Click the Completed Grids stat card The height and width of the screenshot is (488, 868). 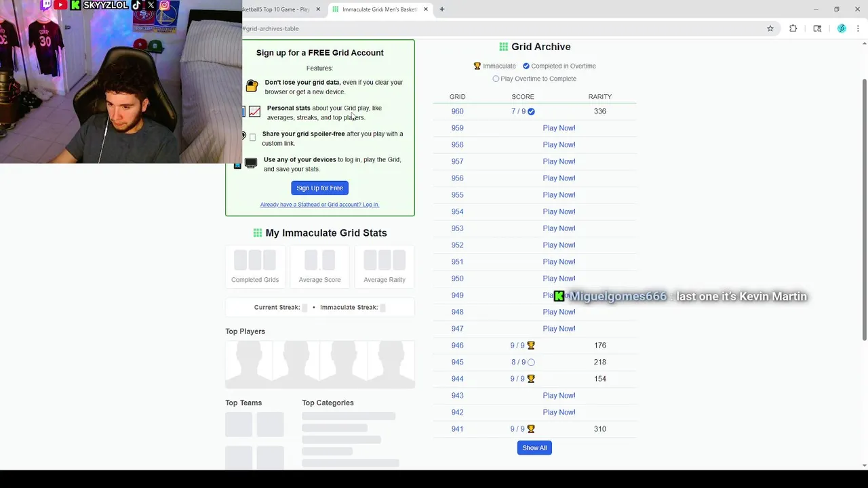[255, 266]
